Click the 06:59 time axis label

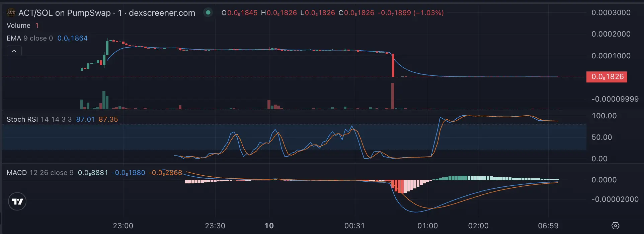548,226
